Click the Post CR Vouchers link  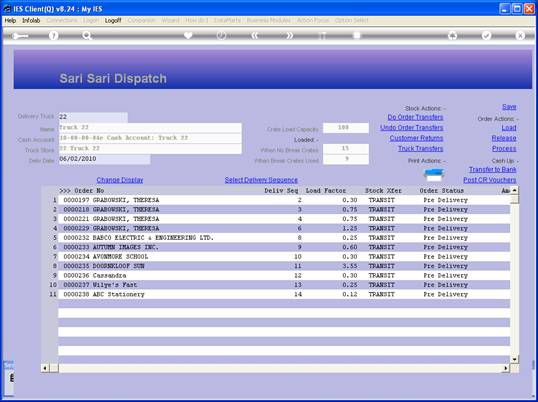pos(489,180)
